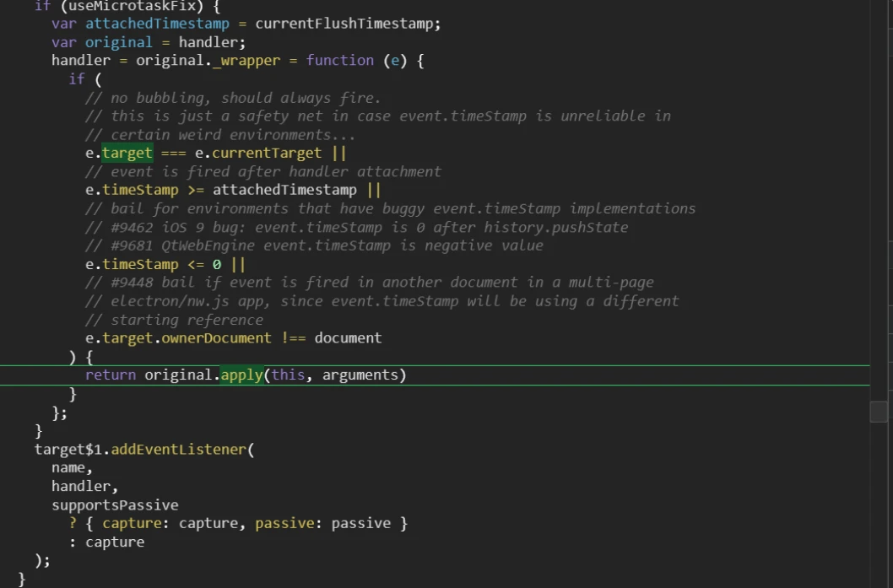893x588 pixels.
Task: Click the vertical scrollbar thumb on right edge
Action: pyautogui.click(x=879, y=412)
